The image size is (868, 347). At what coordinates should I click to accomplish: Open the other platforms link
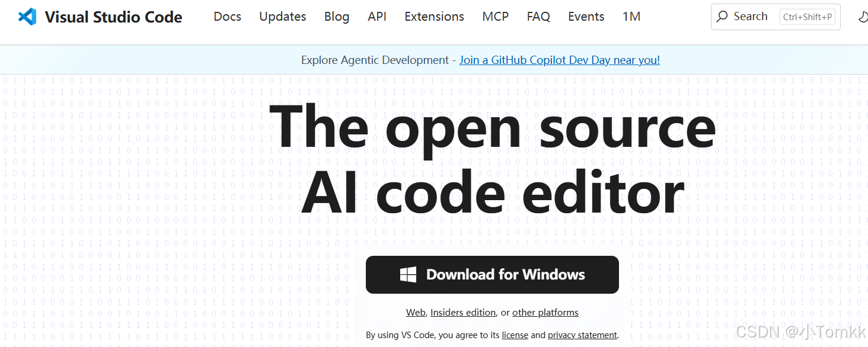(x=545, y=312)
